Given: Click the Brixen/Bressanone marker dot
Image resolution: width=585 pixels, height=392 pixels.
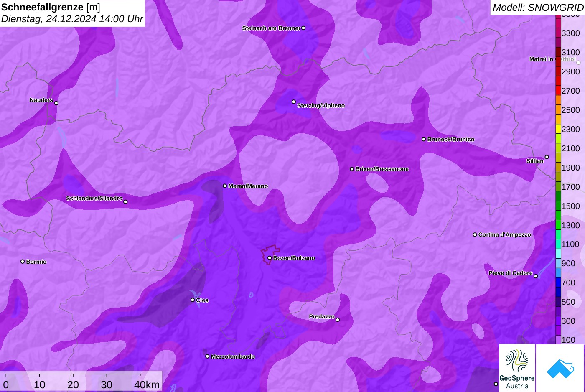Looking at the screenshot, I should 352,169.
